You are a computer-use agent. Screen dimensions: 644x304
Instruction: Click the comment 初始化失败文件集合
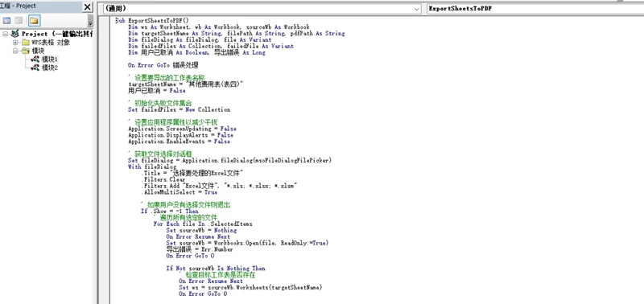(x=160, y=103)
